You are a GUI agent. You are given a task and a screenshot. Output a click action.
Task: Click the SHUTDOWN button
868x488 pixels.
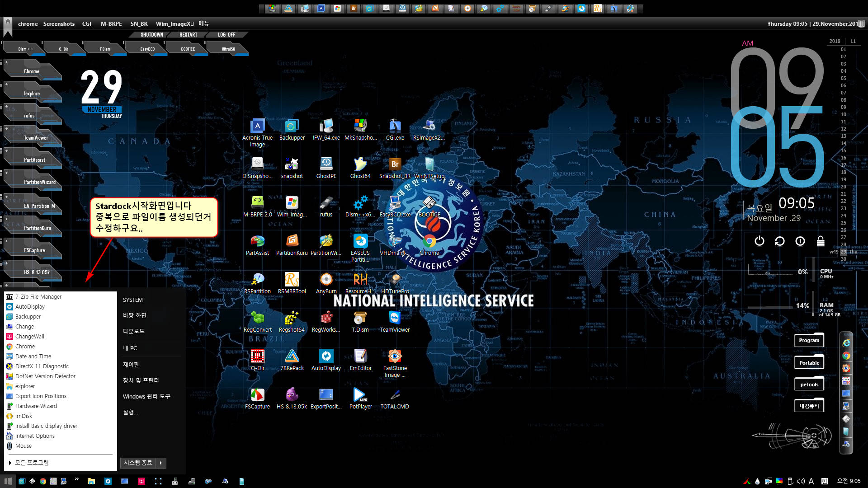[x=151, y=35]
